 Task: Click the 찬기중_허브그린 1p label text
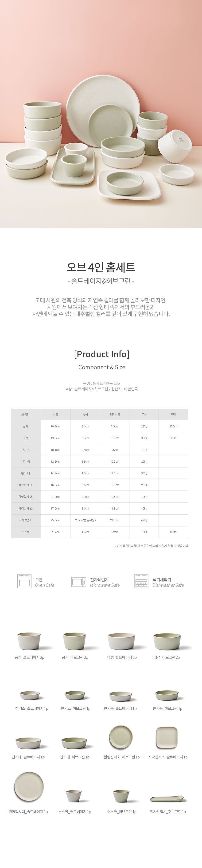coord(167,709)
